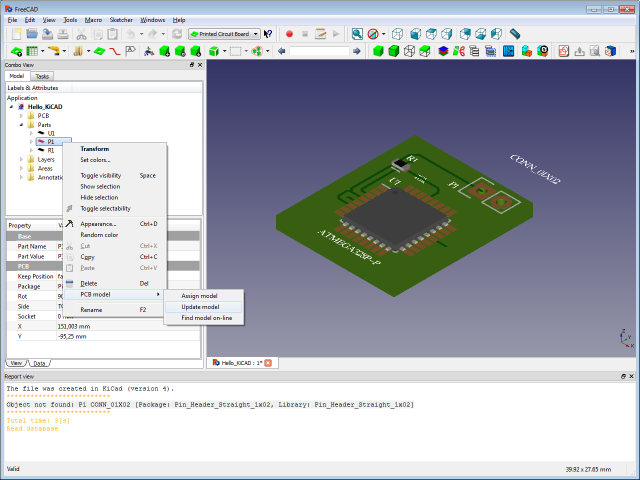Select Rename in context menu
The height and width of the screenshot is (480, 640).
coord(115,310)
